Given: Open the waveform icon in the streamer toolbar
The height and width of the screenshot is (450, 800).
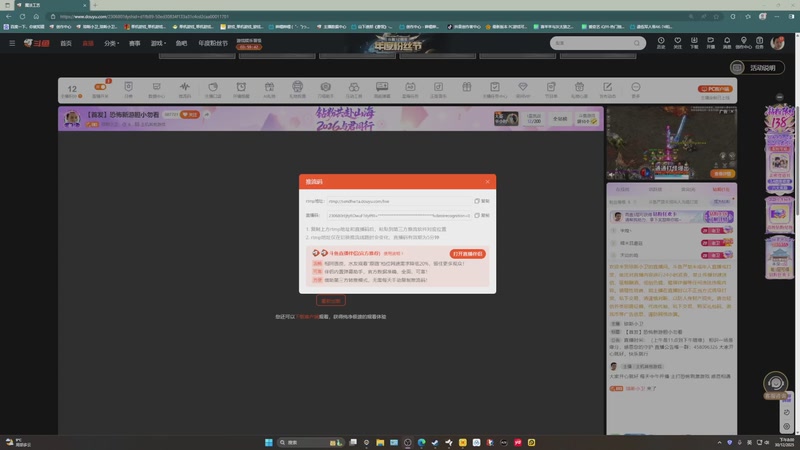Looking at the screenshot, I should click(x=185, y=87).
